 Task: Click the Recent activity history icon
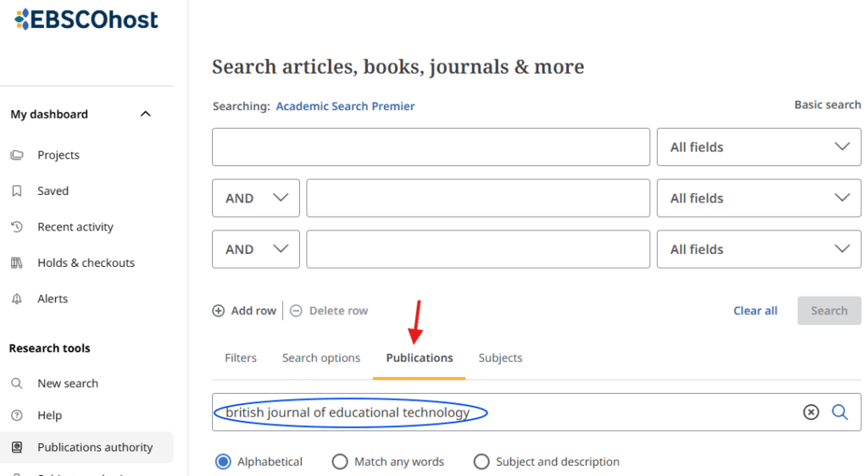pos(17,227)
